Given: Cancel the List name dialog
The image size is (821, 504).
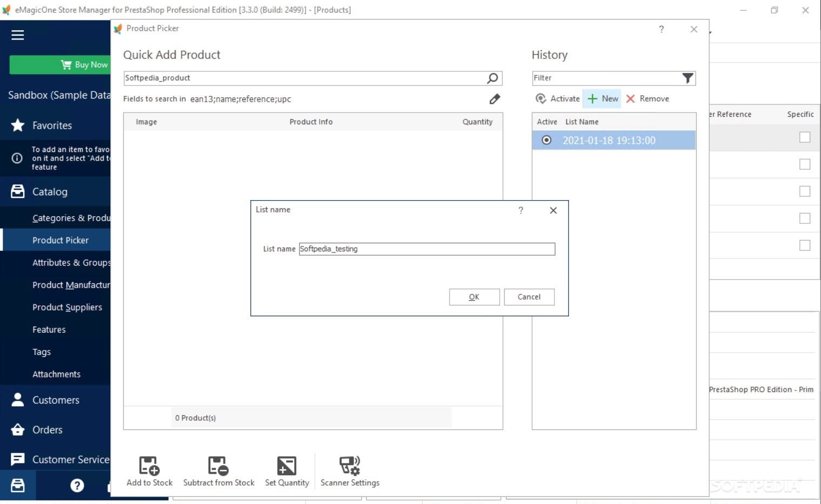Looking at the screenshot, I should [529, 297].
